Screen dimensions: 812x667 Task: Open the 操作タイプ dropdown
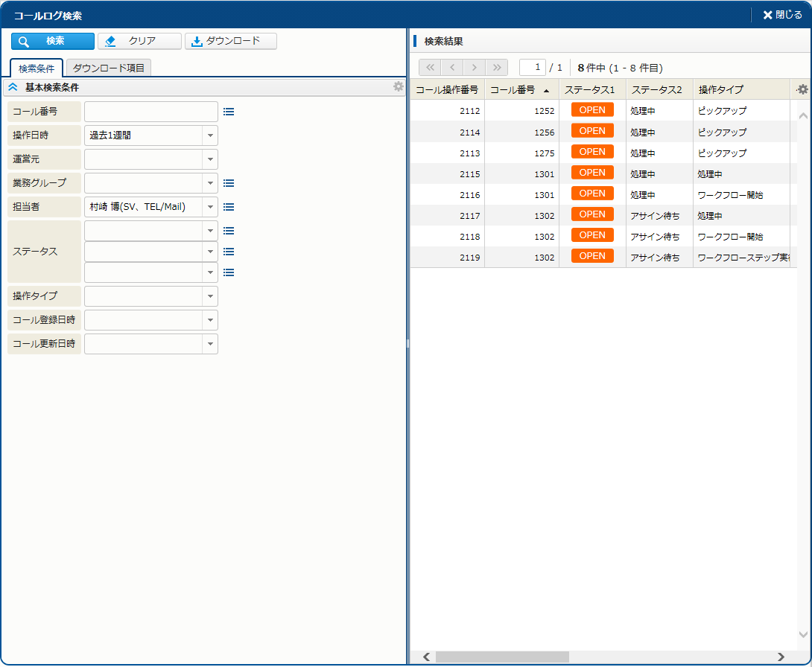coord(210,296)
